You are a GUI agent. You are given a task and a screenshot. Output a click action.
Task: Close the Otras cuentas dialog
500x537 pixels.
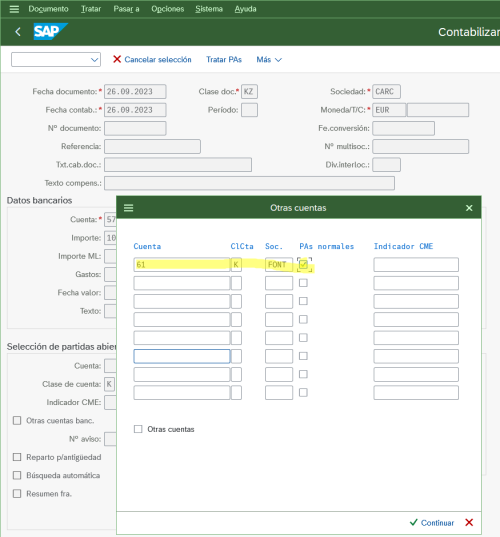tap(469, 208)
